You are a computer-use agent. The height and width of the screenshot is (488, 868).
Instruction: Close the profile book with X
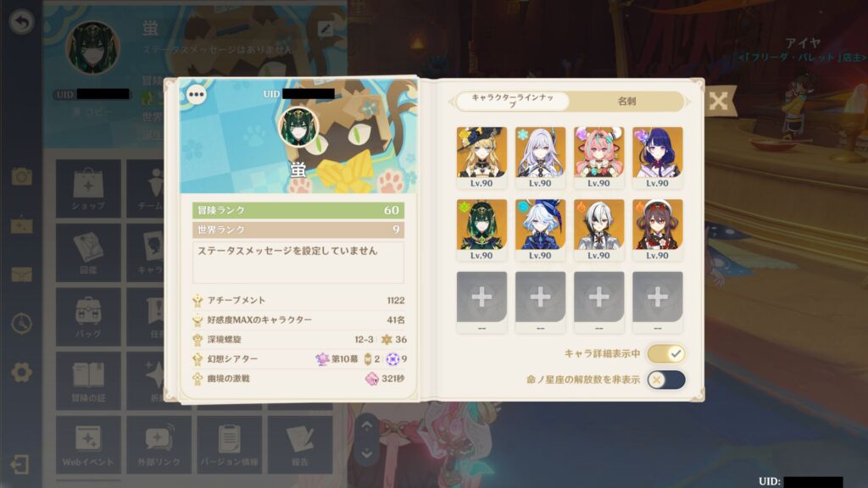719,101
